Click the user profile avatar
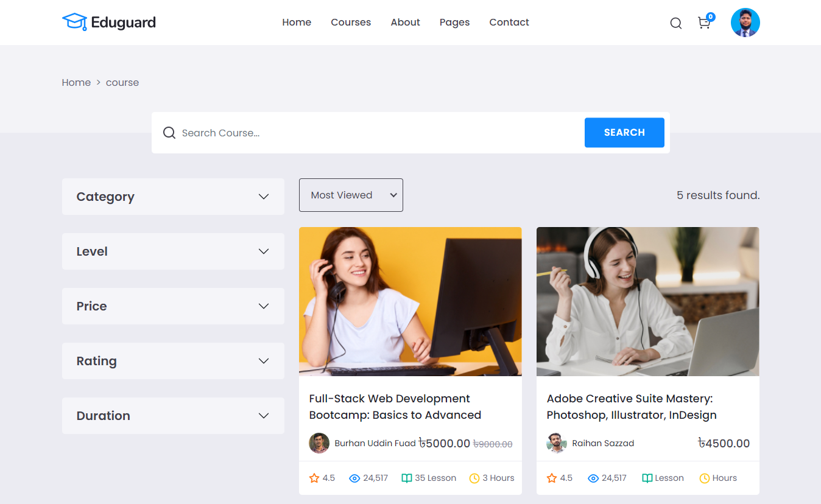This screenshot has height=504, width=821. pos(745,23)
